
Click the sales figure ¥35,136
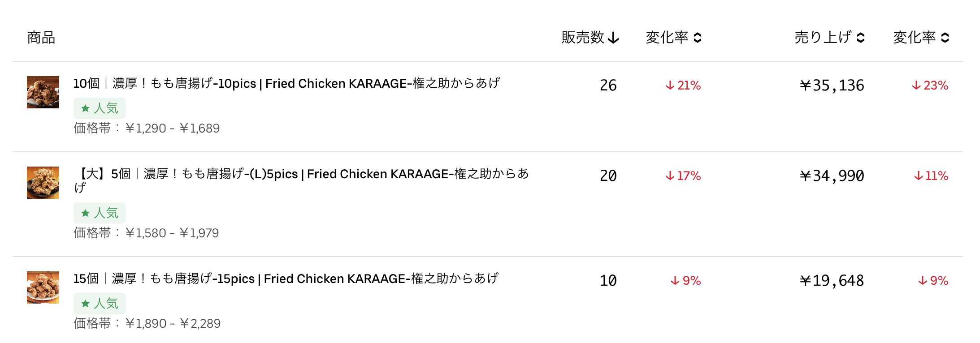click(832, 85)
